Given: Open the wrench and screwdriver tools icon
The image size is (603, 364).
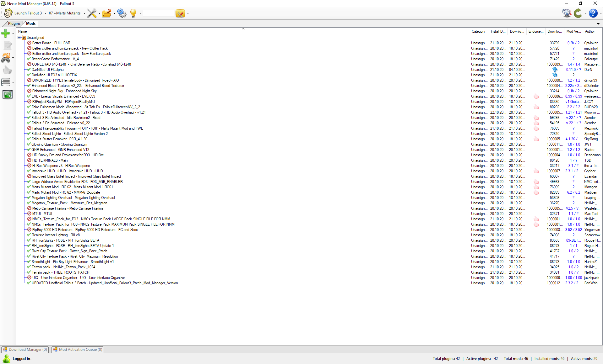Looking at the screenshot, I should (x=92, y=13).
